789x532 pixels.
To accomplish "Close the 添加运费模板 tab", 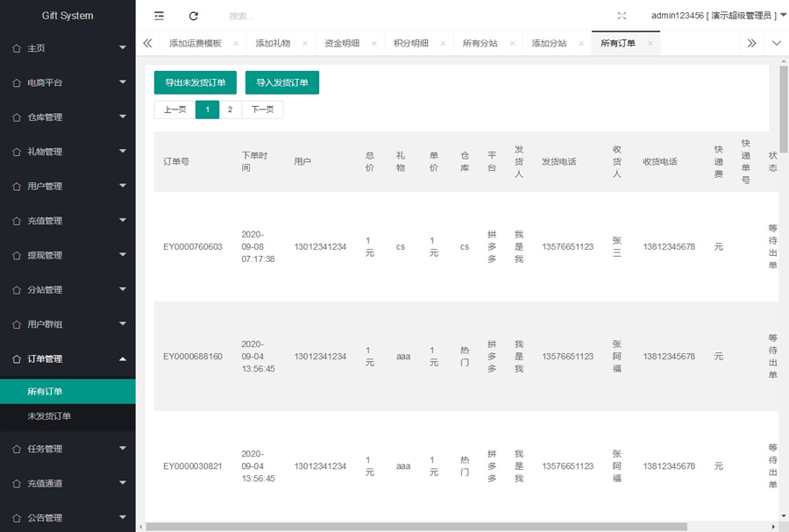I will (x=236, y=43).
